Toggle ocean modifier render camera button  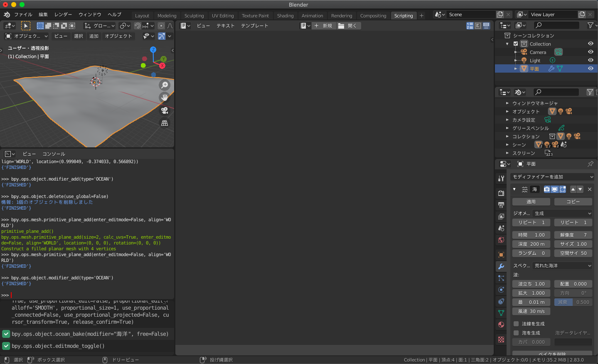click(547, 189)
